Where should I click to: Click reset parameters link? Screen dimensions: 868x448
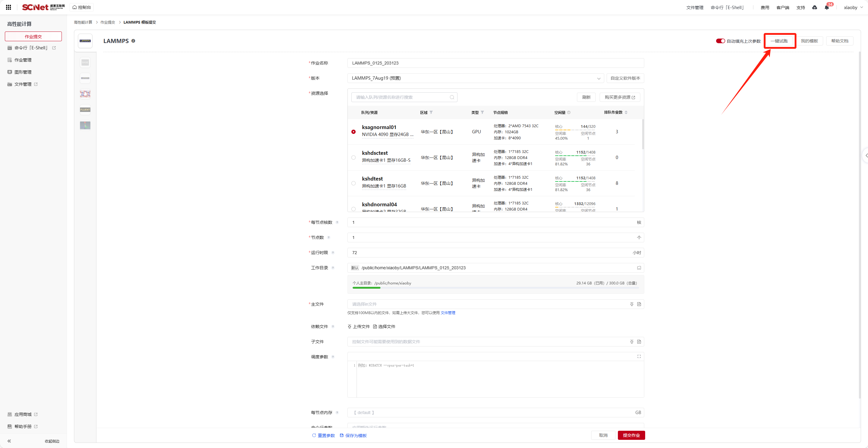[x=323, y=436]
